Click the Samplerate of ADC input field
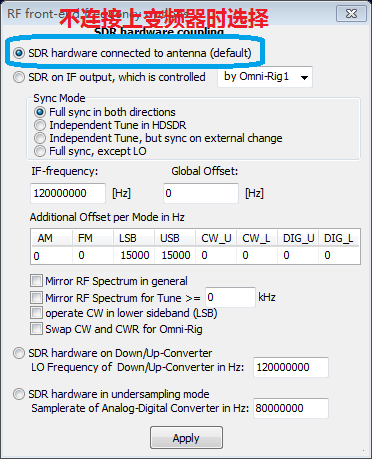This screenshot has height=459, width=372. click(x=291, y=408)
